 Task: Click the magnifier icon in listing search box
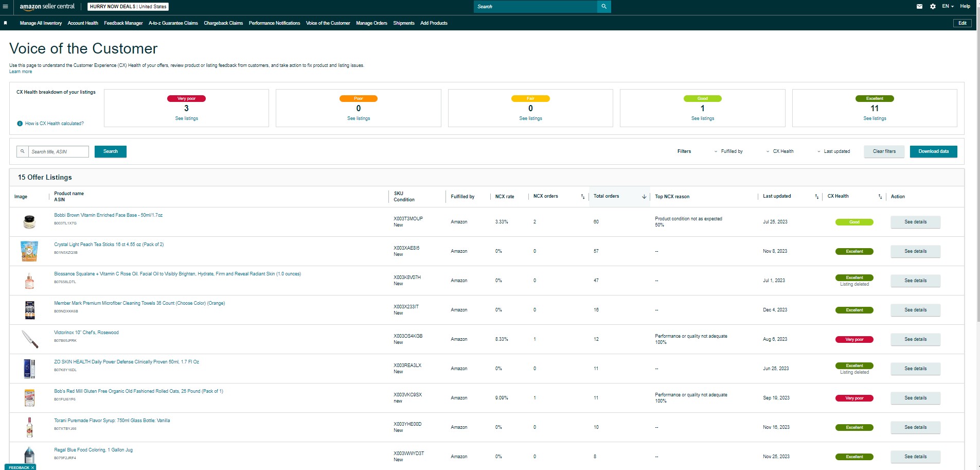[x=23, y=151]
